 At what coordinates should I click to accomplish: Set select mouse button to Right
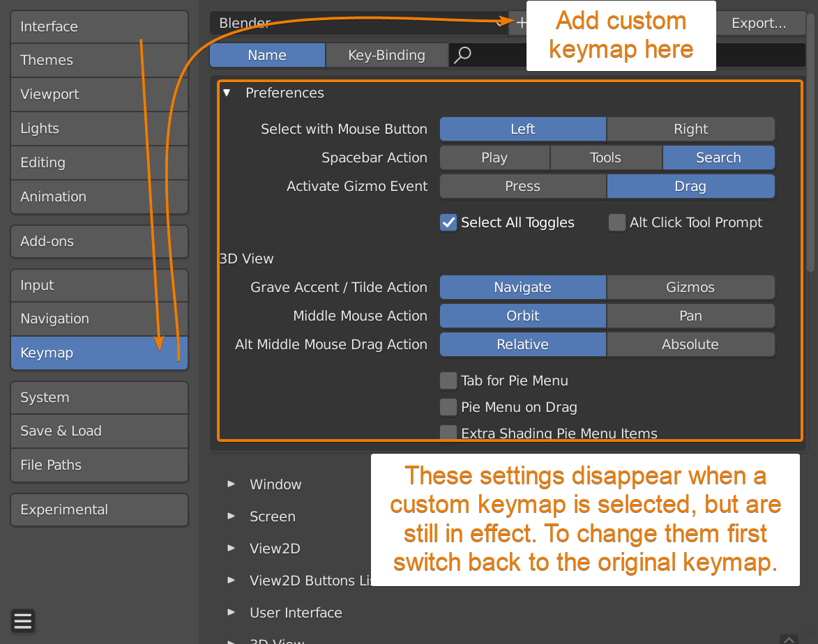click(690, 129)
